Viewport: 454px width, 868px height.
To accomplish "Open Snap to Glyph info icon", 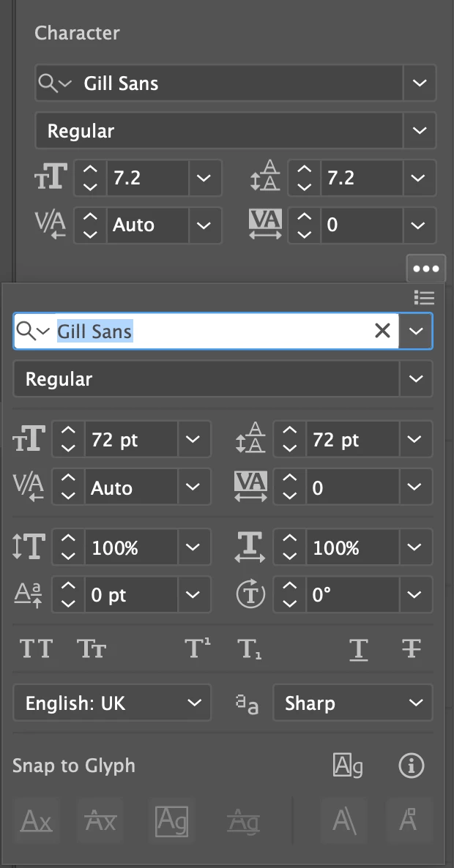I will [x=412, y=766].
